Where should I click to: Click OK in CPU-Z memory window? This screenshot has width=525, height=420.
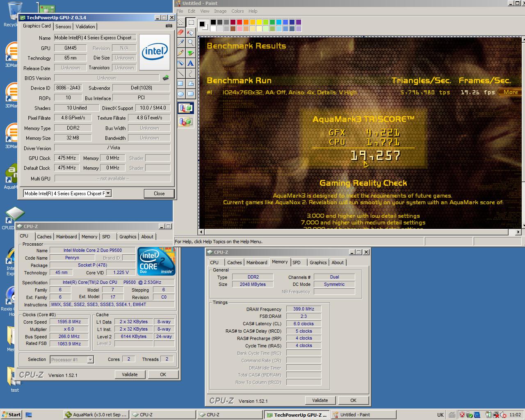tap(353, 400)
